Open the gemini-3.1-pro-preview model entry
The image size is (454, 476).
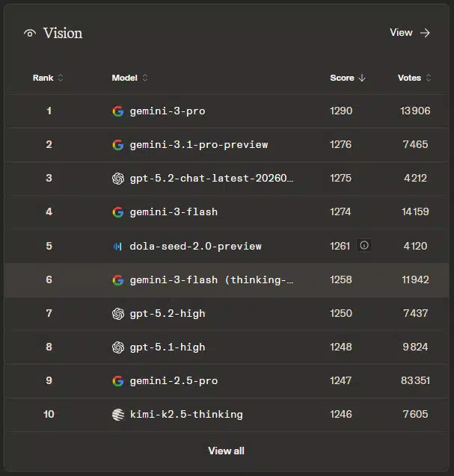[198, 144]
